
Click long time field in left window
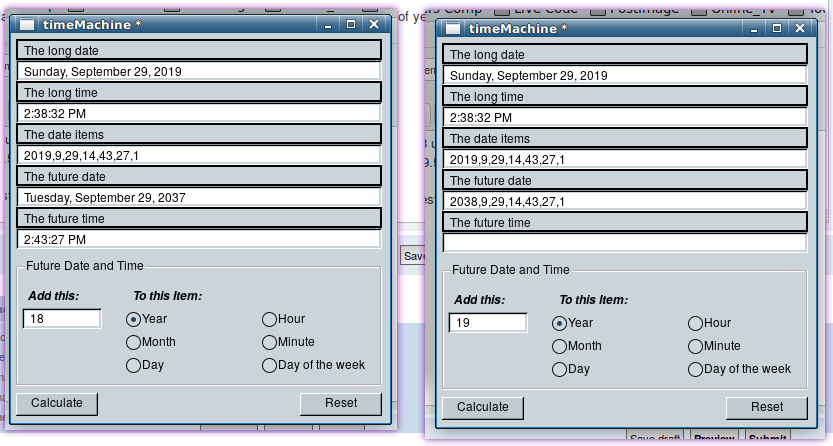click(x=199, y=113)
